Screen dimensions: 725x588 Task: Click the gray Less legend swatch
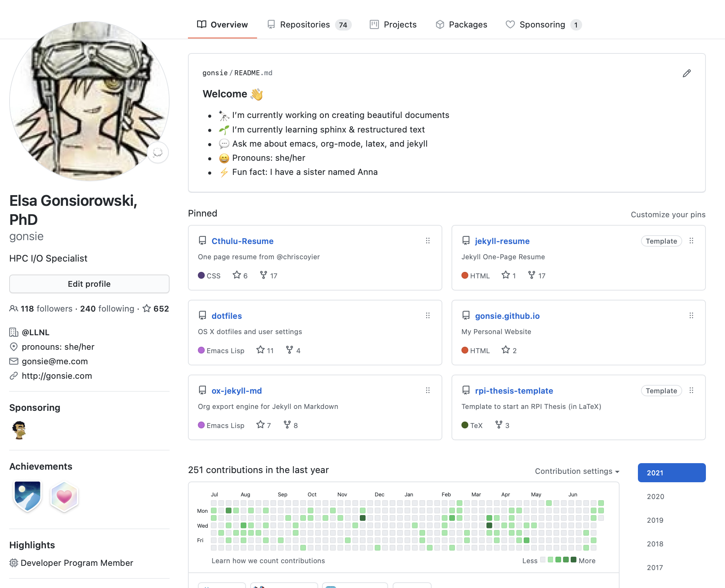[x=543, y=560]
